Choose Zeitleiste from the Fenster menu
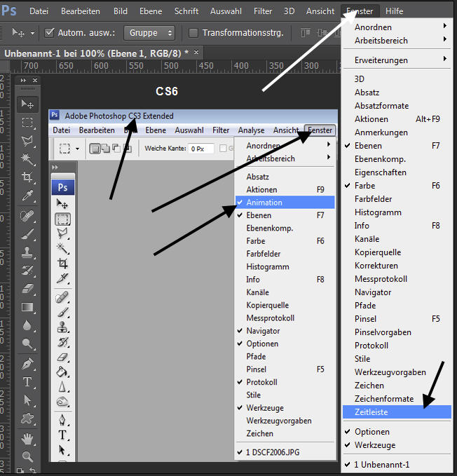 (371, 412)
